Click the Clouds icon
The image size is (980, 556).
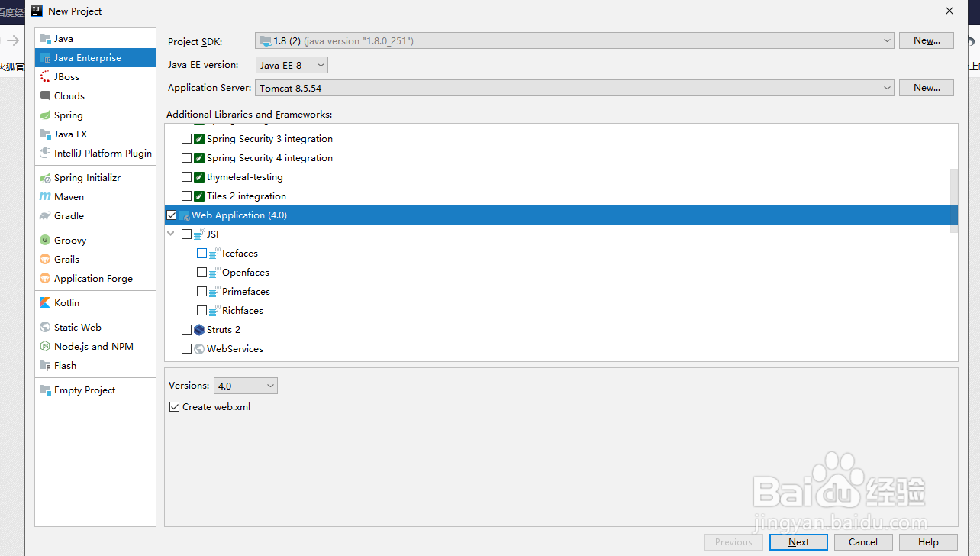tap(45, 96)
